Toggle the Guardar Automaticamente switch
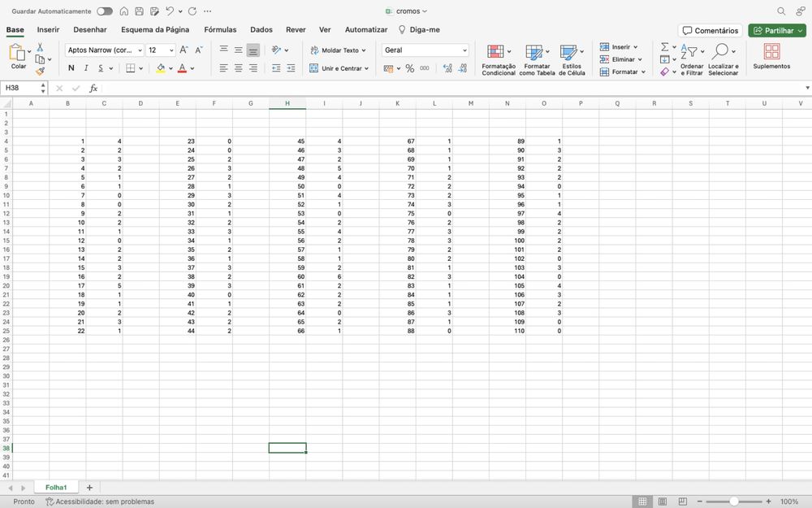The image size is (812, 508). [x=105, y=11]
